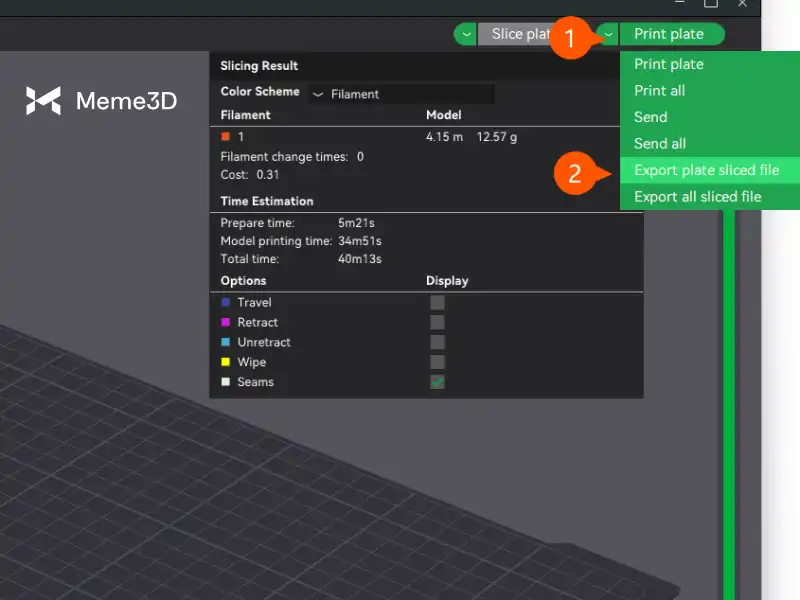Enable the Retract display checkbox
The height and width of the screenshot is (600, 800).
pyautogui.click(x=437, y=322)
